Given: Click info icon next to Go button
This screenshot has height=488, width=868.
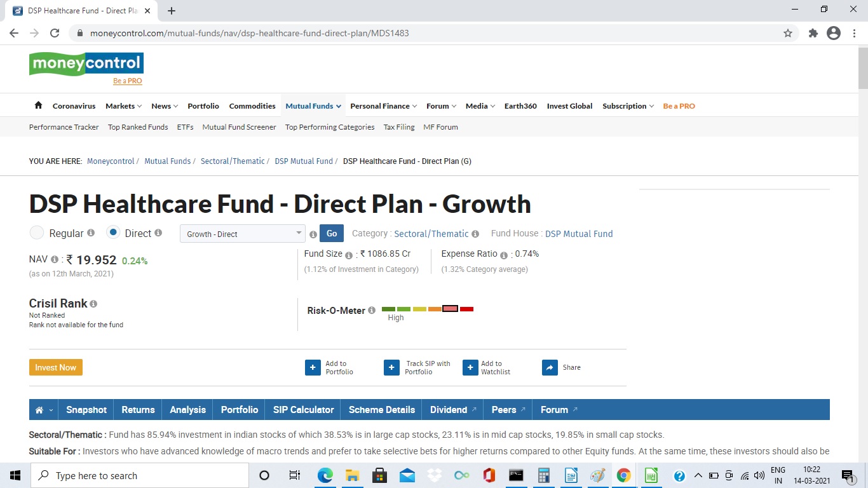Looking at the screenshot, I should click(x=313, y=234).
